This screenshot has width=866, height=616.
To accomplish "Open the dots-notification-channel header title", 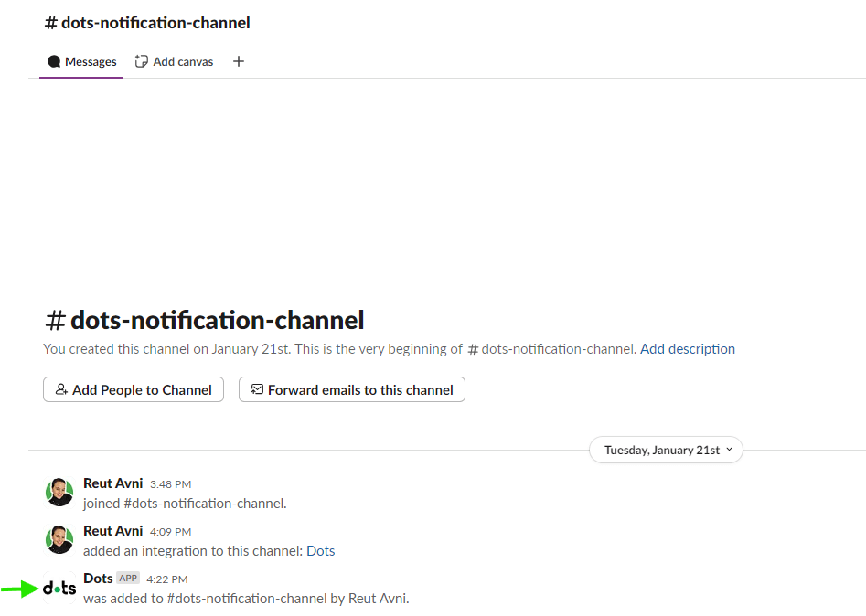I will pos(147,23).
